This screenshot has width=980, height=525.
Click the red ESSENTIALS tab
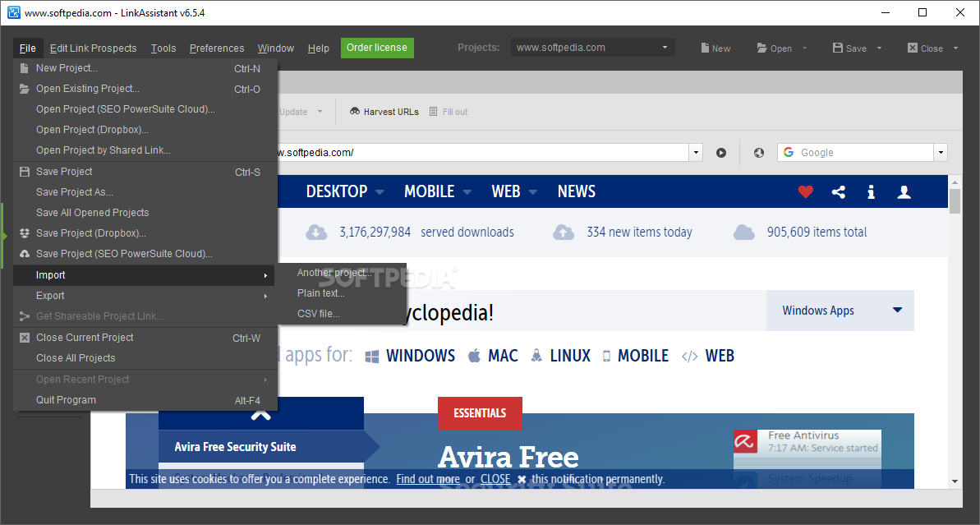click(480, 413)
